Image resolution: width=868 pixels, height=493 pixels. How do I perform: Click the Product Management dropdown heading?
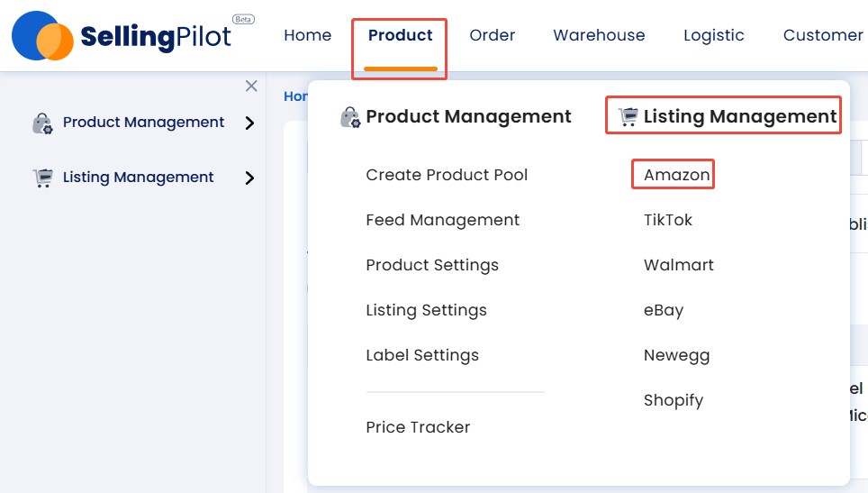(x=468, y=117)
